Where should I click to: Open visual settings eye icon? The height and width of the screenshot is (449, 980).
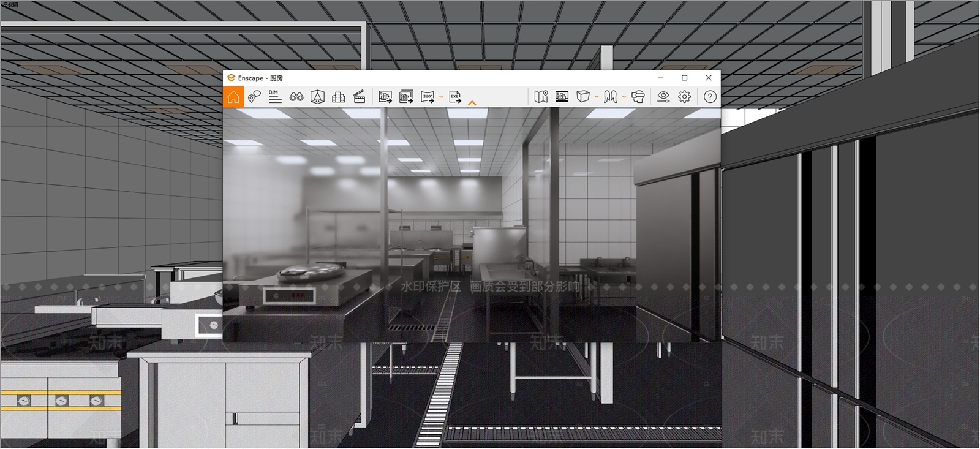pos(663,97)
